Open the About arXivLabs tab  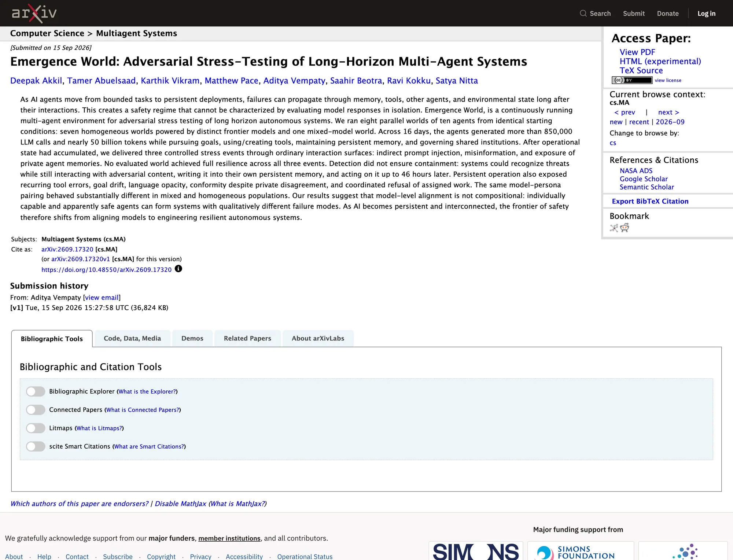[318, 338]
